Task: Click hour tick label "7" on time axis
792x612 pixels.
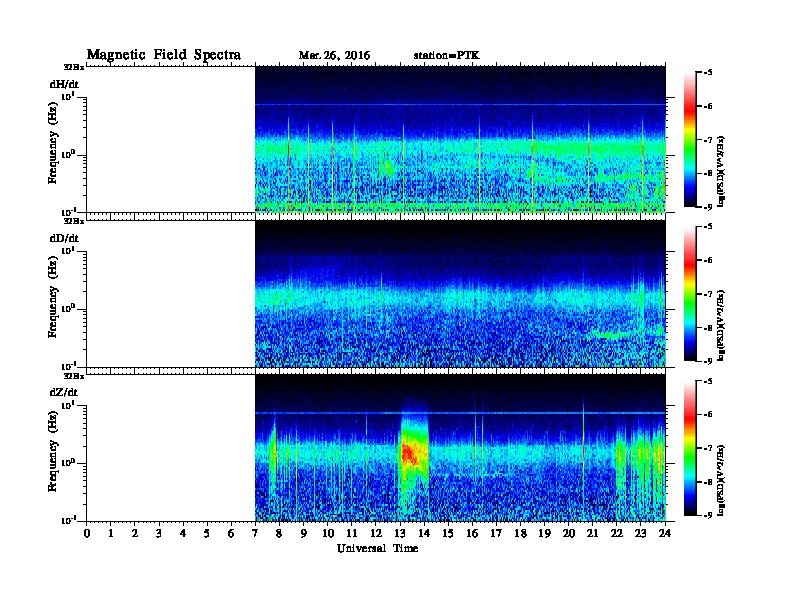Action: pos(256,534)
